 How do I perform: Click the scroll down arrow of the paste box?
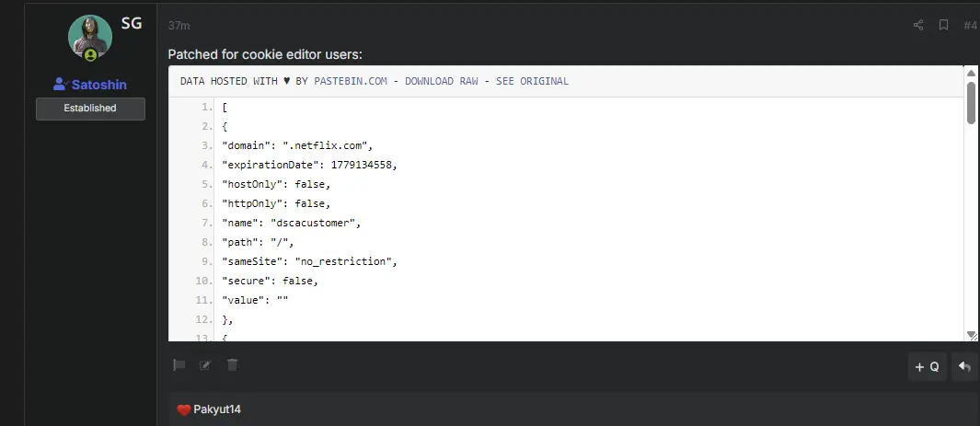click(x=971, y=335)
